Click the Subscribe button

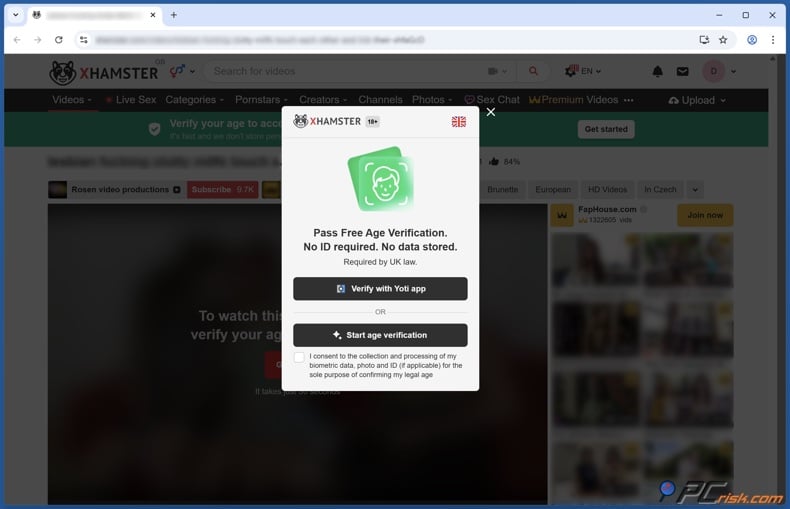tap(223, 189)
